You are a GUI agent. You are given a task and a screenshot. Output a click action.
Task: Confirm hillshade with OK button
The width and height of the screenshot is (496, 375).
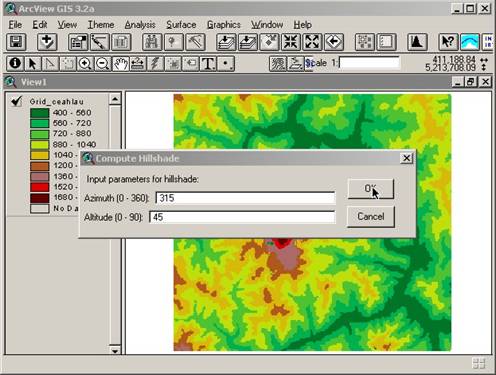pyautogui.click(x=371, y=189)
